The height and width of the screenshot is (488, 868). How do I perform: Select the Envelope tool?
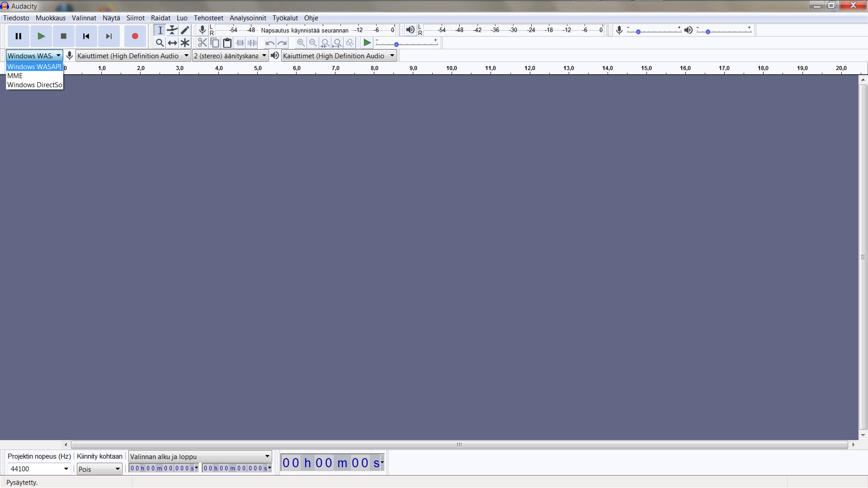coord(172,30)
